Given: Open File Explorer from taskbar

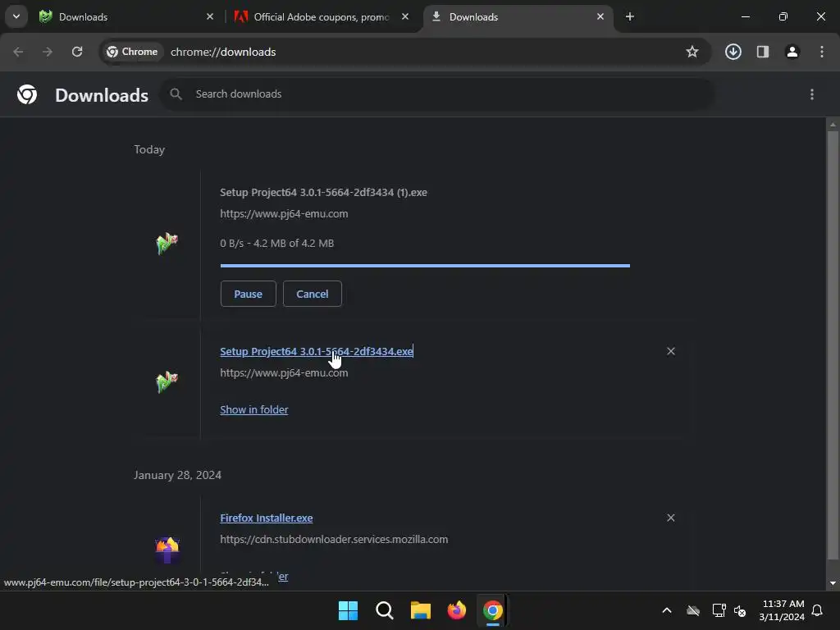Looking at the screenshot, I should point(421,610).
